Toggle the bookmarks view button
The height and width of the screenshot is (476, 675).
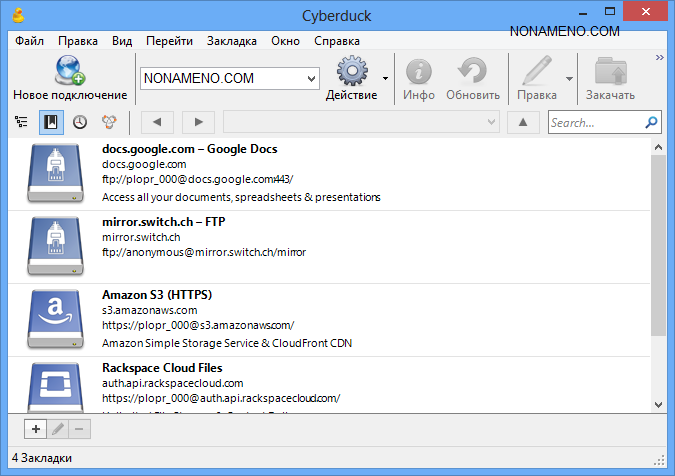click(x=51, y=122)
